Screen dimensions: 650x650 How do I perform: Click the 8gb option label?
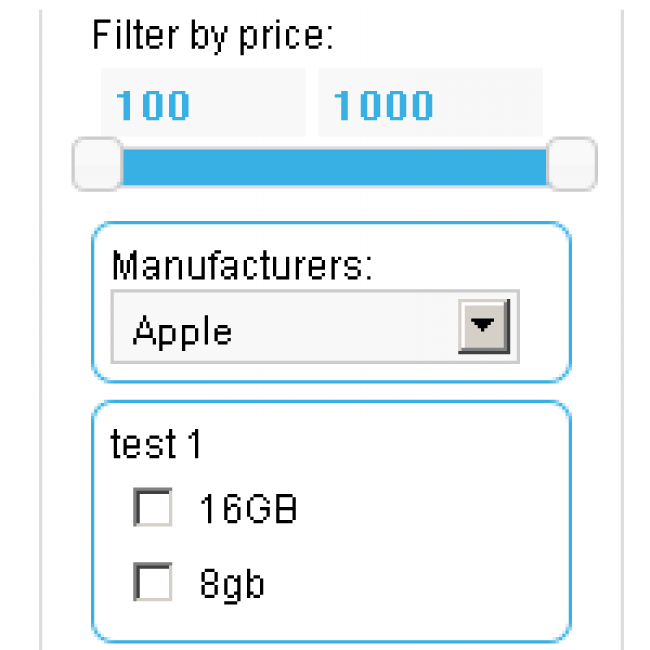[231, 583]
